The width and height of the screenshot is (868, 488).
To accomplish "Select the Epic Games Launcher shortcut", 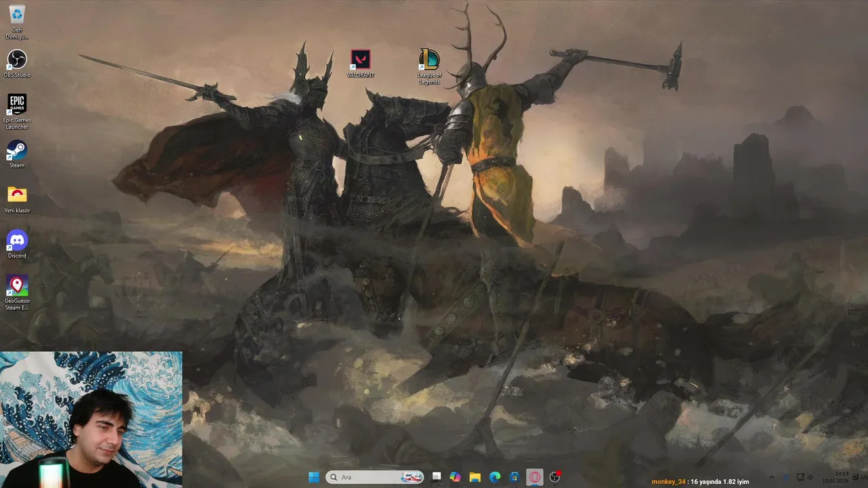I will 17,112.
